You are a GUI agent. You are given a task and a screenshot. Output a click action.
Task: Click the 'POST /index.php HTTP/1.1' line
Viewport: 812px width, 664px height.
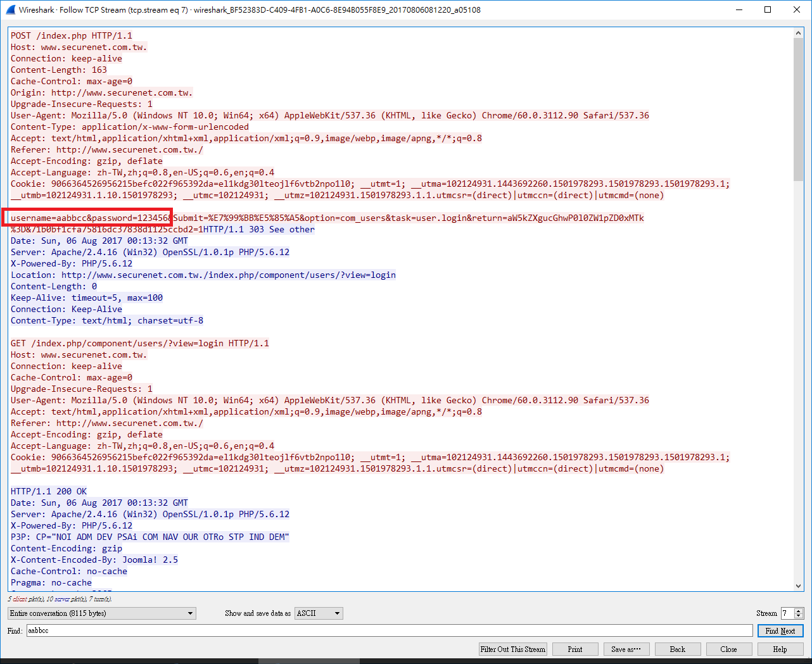[72, 36]
